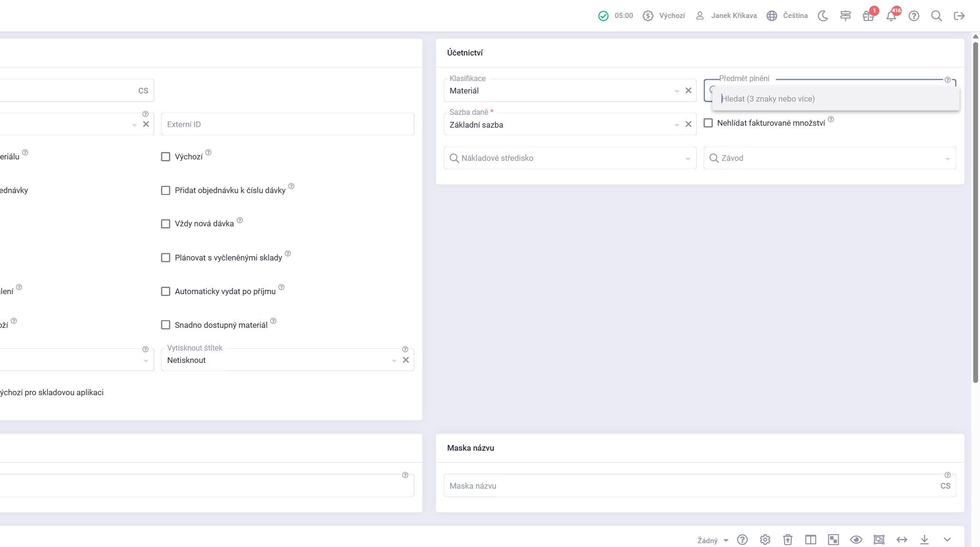Image resolution: width=980 pixels, height=547 pixels.
Task: Check Vždy nová dávka
Action: [166, 224]
